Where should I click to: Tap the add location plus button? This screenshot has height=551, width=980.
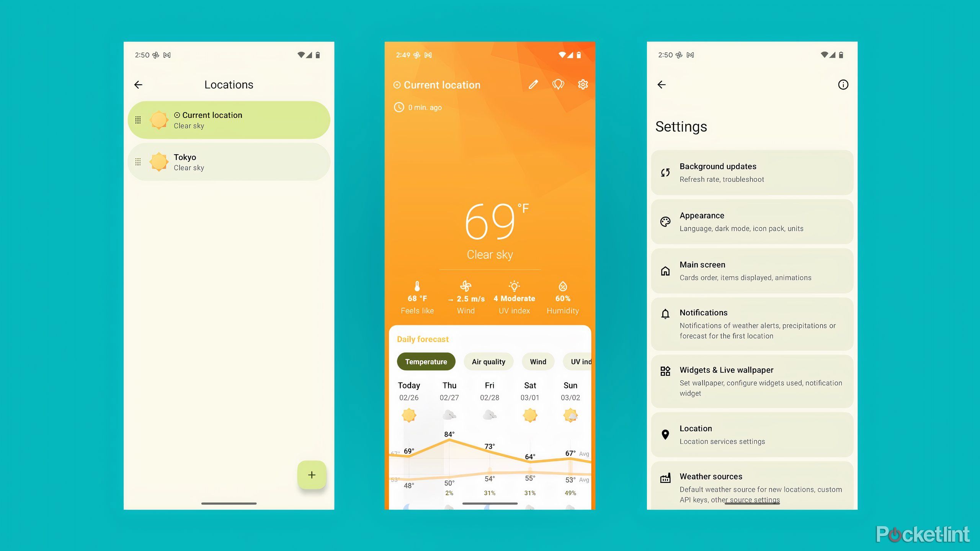[311, 475]
